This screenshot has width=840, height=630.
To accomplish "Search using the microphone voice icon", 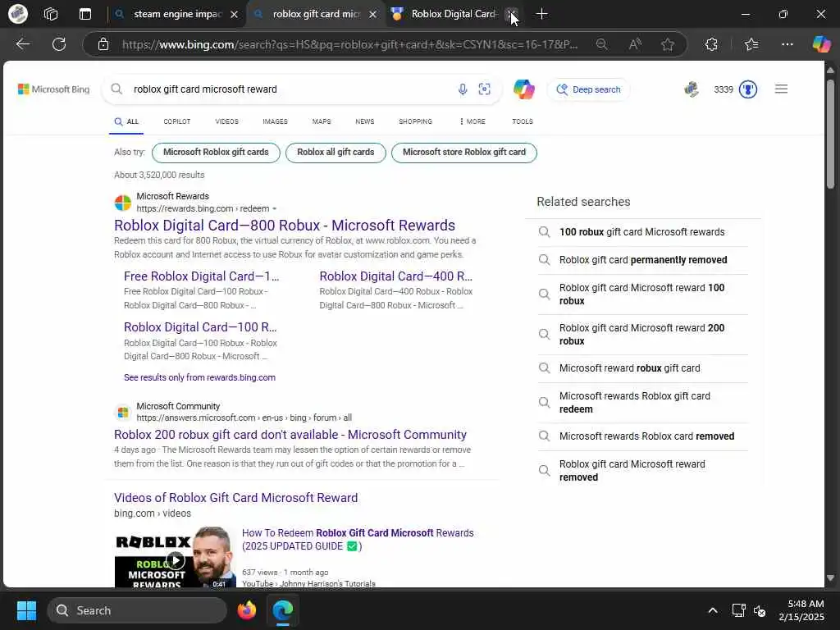I will pos(463,89).
